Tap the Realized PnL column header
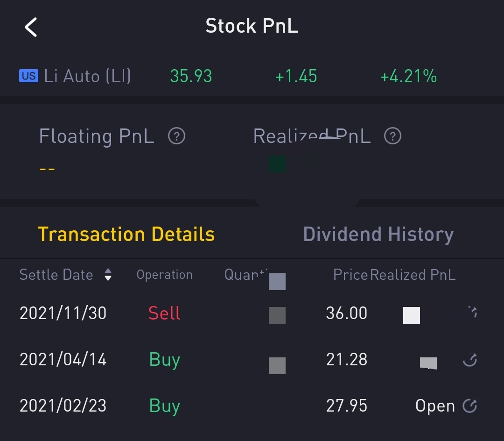 pos(413,275)
